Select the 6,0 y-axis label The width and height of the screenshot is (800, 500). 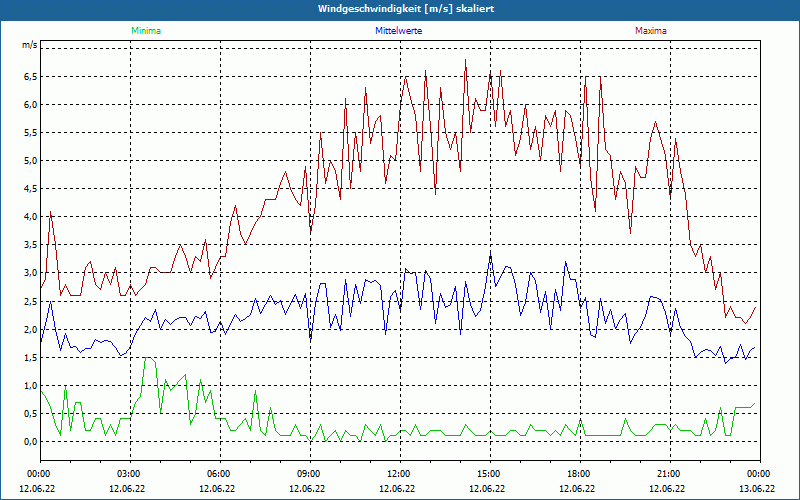pyautogui.click(x=30, y=105)
